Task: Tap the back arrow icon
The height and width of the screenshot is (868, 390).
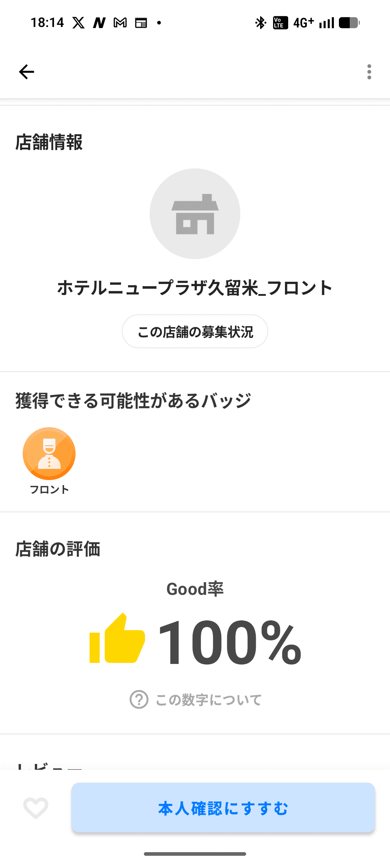Action: coord(27,72)
